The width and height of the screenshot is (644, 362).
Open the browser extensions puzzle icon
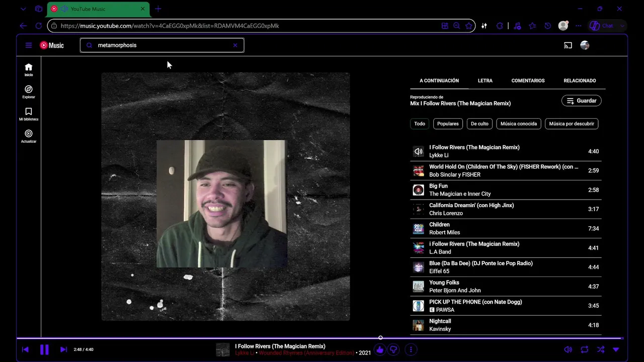point(499,26)
